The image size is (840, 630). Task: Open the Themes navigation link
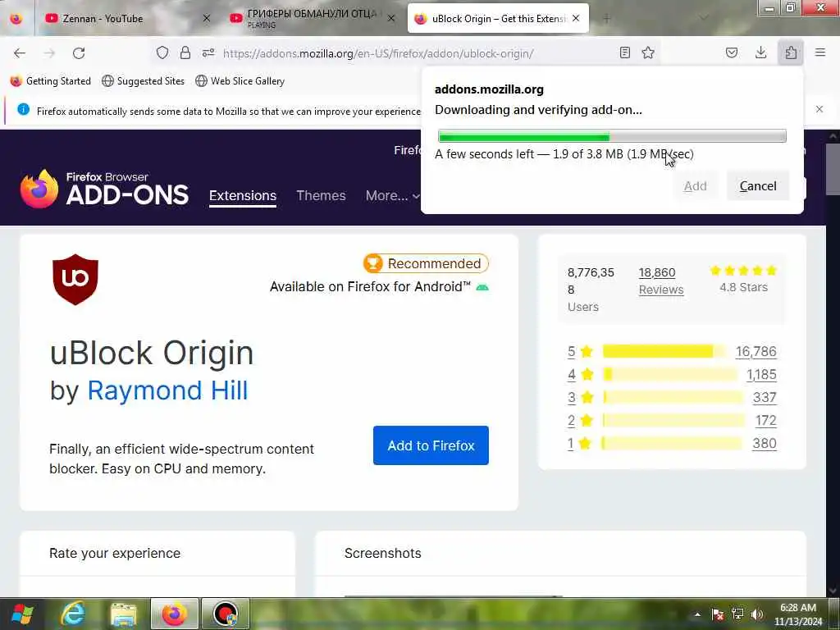pos(321,195)
